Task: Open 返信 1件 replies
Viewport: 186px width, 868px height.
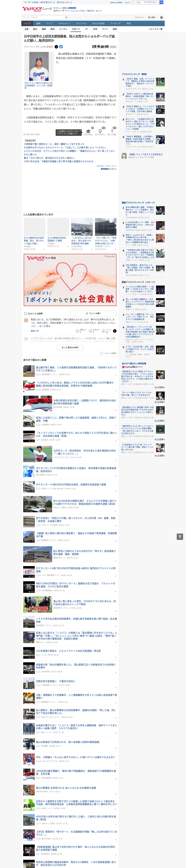Action: tap(35, 331)
